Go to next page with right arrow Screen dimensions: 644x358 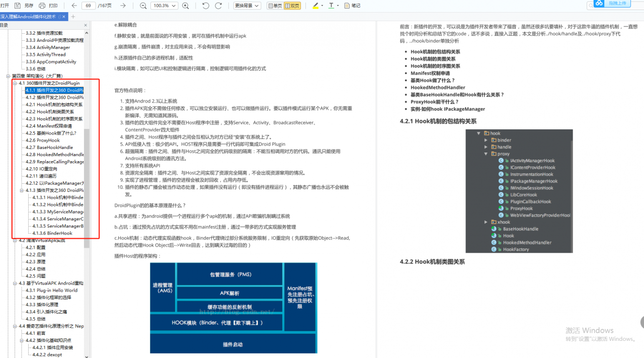(x=123, y=6)
